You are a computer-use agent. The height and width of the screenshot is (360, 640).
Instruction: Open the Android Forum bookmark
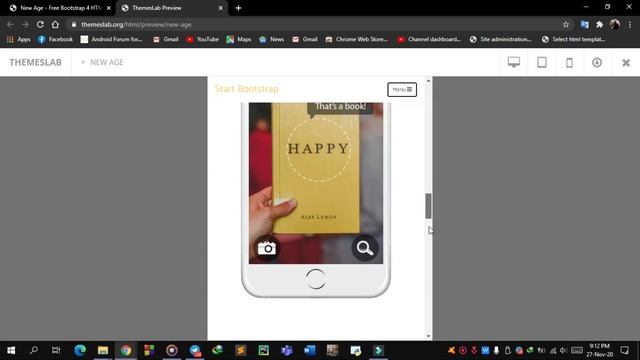[x=111, y=39]
